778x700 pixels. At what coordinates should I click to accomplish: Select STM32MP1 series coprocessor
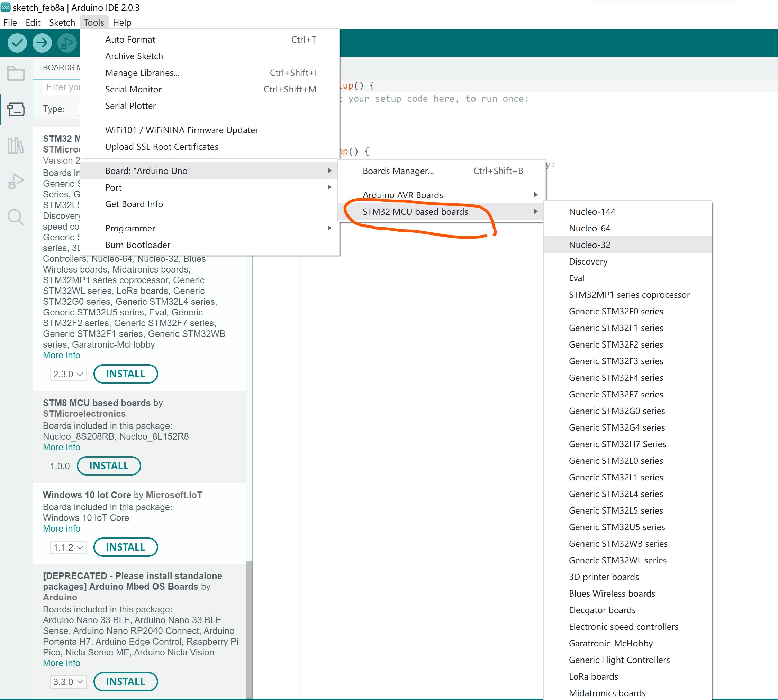coord(628,295)
